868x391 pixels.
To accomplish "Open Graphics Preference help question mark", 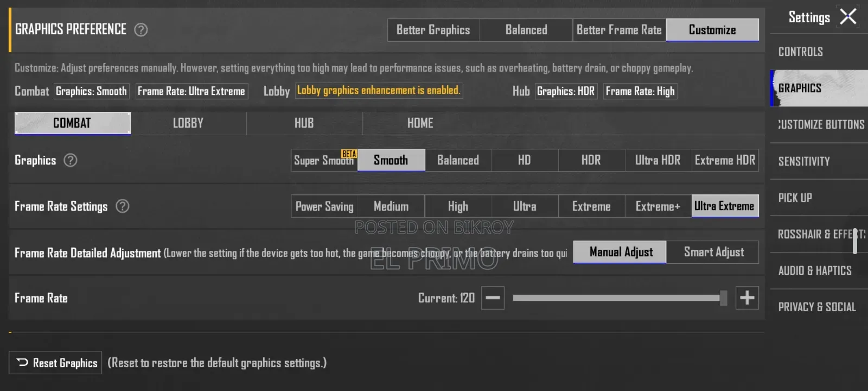I will 141,30.
